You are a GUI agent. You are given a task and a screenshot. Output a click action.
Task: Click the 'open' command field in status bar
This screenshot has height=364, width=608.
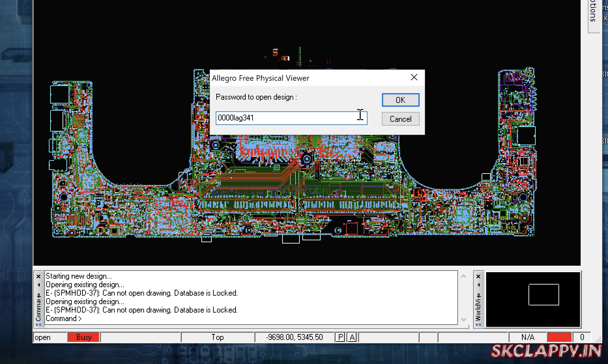click(x=50, y=337)
